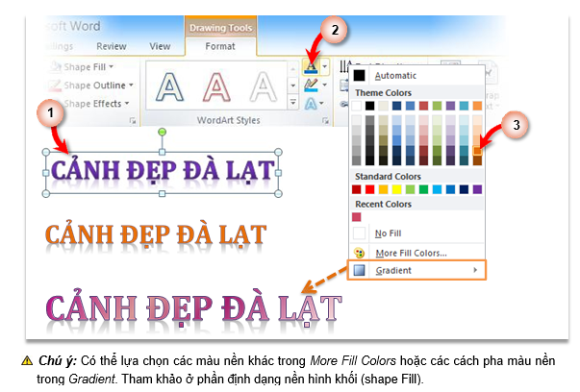The image size is (580, 392).
Task: Click the More Fill Colors palette icon
Action: coord(360,253)
